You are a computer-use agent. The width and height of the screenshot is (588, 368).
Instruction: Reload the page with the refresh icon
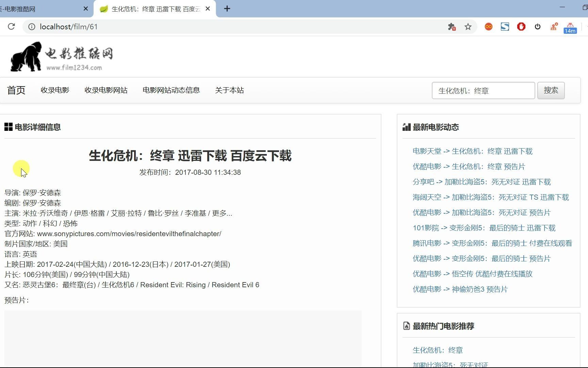[11, 27]
